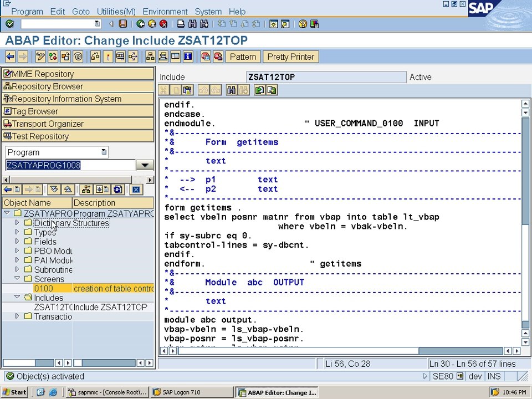Click the Print icon in the standard toolbar
532x399 pixels.
coord(181,24)
